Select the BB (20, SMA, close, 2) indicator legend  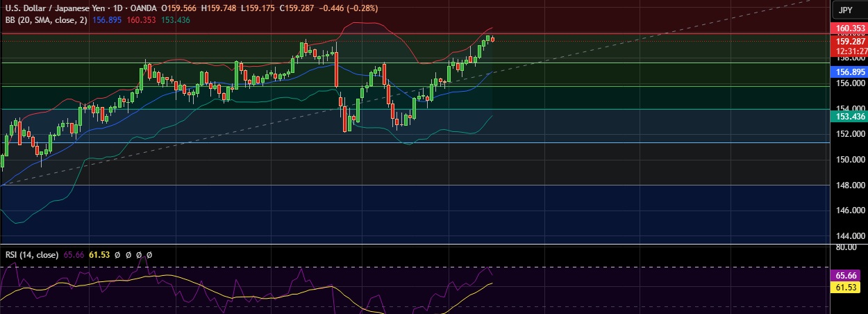[x=47, y=20]
